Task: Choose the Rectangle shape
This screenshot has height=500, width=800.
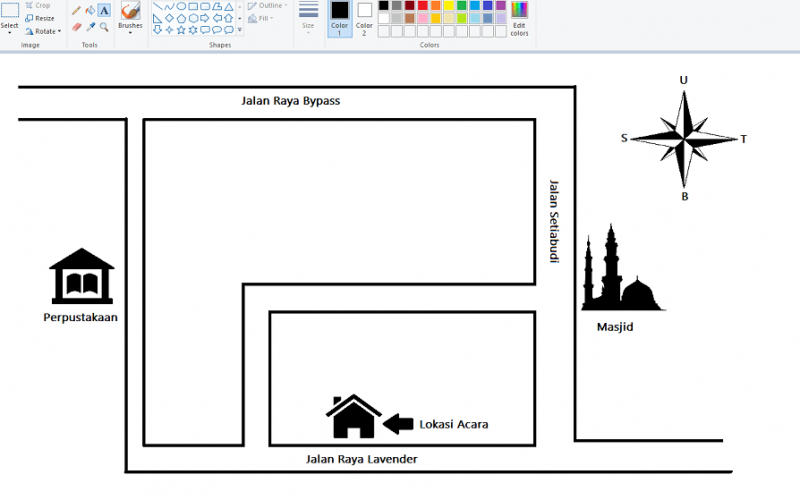Action: pyautogui.click(x=193, y=7)
